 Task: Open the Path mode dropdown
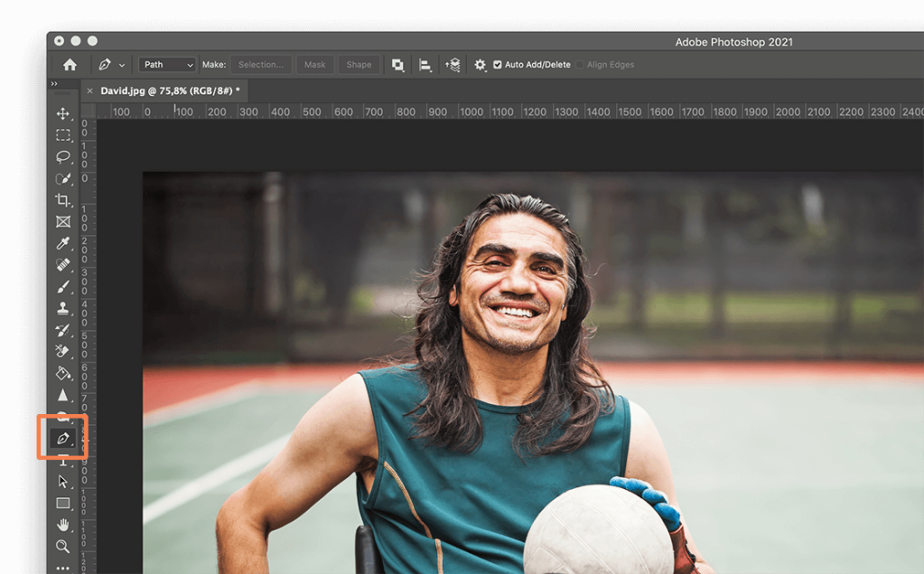point(167,65)
